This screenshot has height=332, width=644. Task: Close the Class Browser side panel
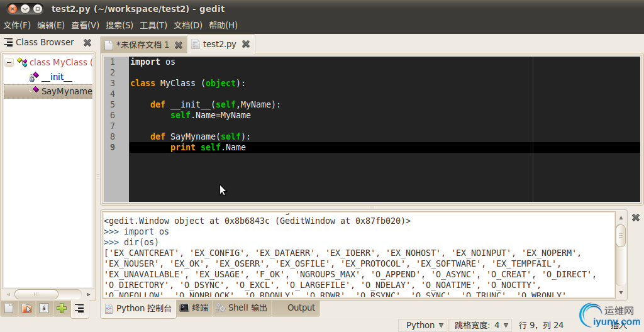pyautogui.click(x=87, y=42)
